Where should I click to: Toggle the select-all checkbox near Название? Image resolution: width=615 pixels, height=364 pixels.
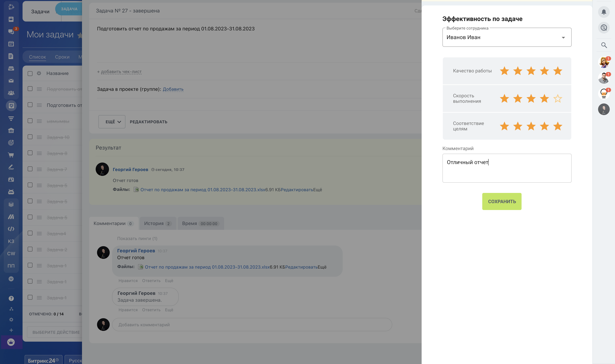pyautogui.click(x=30, y=74)
